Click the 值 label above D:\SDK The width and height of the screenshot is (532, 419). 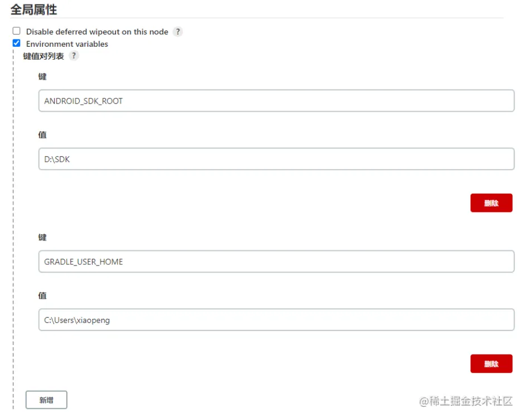click(42, 135)
